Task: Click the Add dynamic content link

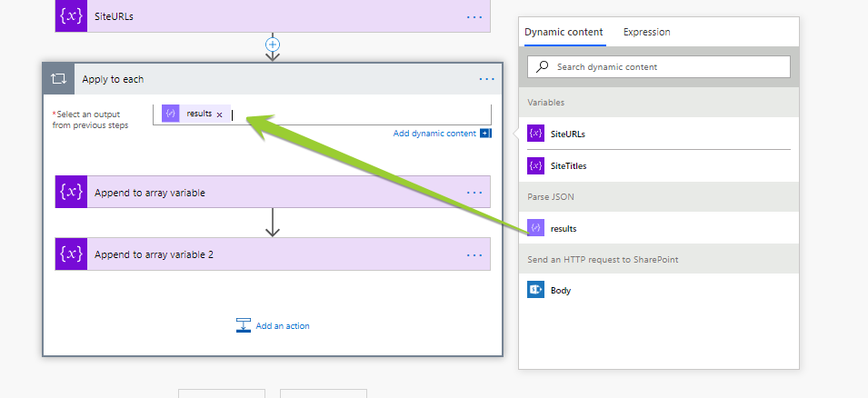Action: point(434,134)
